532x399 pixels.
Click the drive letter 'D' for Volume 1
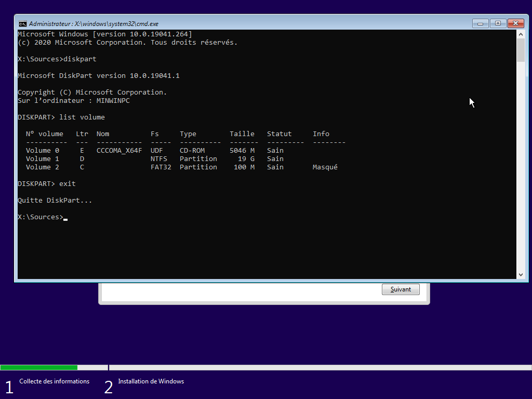pyautogui.click(x=82, y=159)
